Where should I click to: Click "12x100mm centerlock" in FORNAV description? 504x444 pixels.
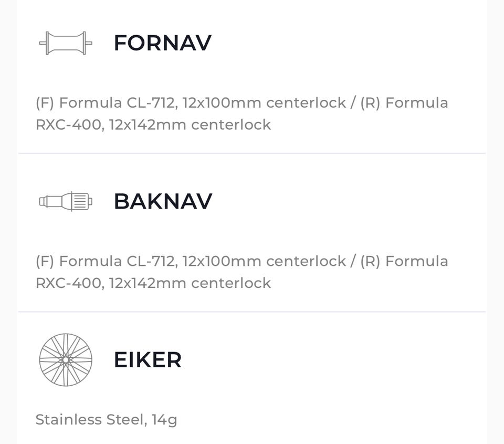[264, 103]
